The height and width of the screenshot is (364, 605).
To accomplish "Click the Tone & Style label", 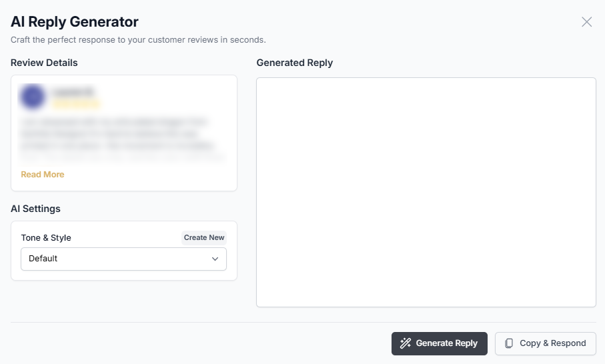I will click(x=46, y=238).
